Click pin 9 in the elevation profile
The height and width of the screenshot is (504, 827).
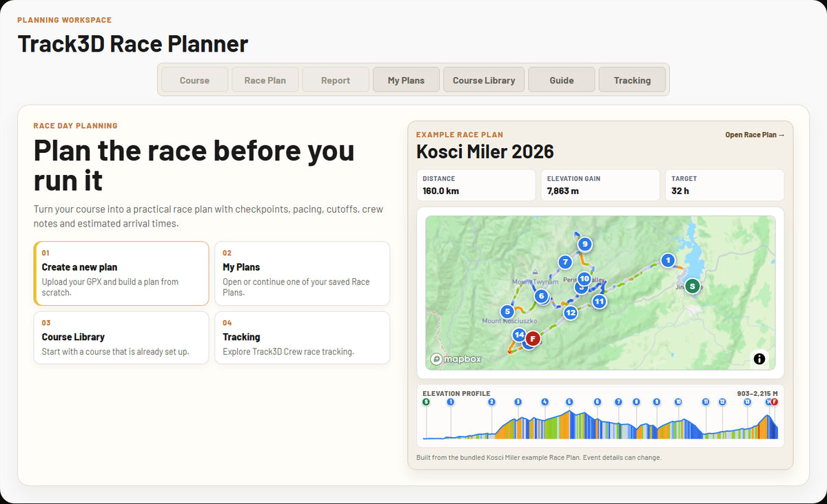point(657,401)
